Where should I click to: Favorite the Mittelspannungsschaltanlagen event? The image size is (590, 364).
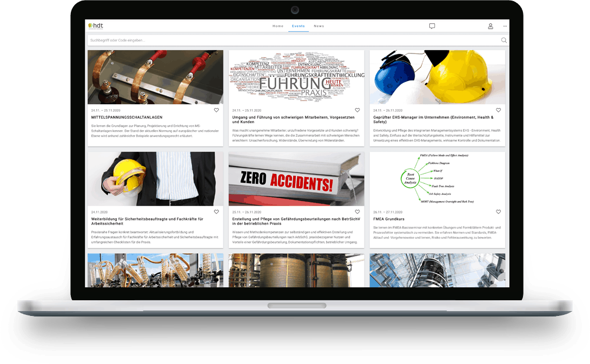(x=216, y=110)
